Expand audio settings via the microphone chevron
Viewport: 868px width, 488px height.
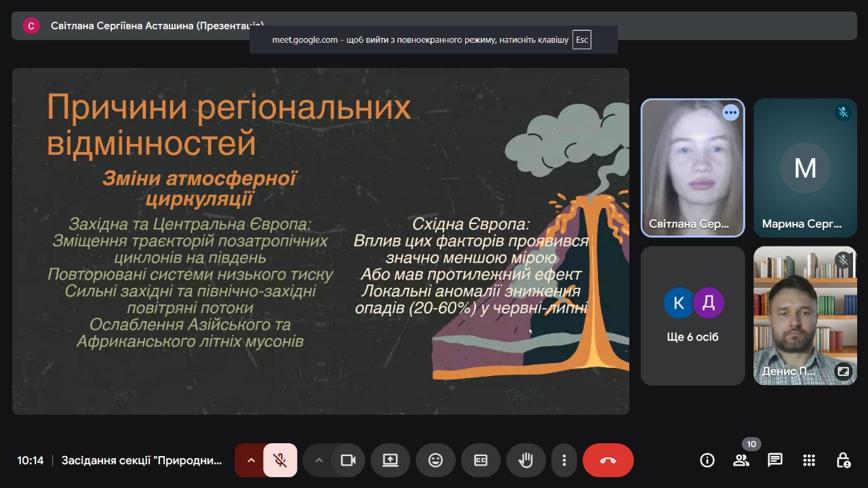click(x=251, y=459)
